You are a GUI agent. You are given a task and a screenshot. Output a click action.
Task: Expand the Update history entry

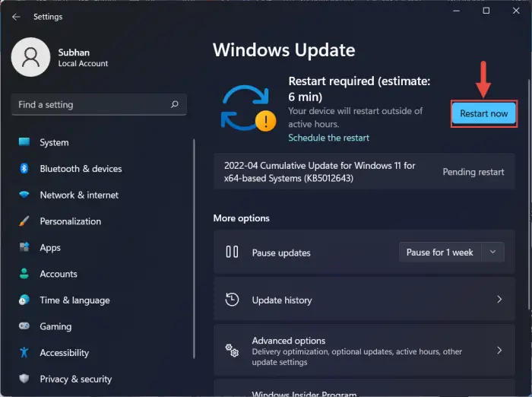click(499, 300)
